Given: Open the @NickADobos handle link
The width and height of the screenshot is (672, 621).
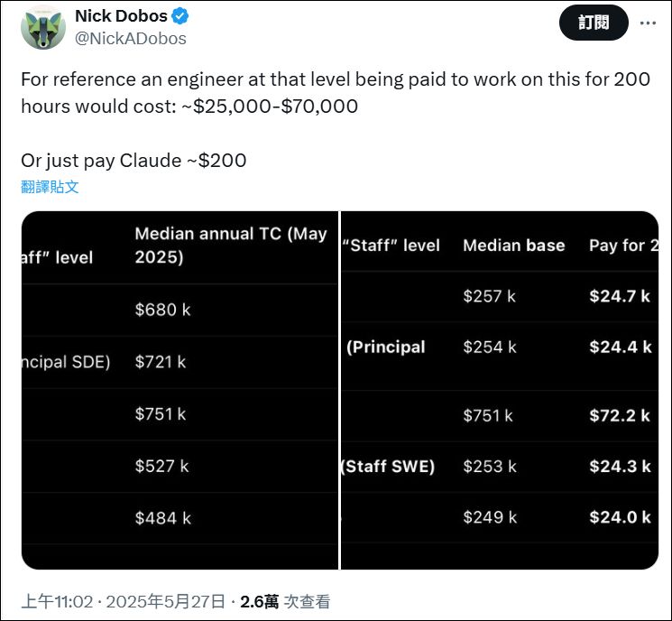Looking at the screenshot, I should pos(130,39).
